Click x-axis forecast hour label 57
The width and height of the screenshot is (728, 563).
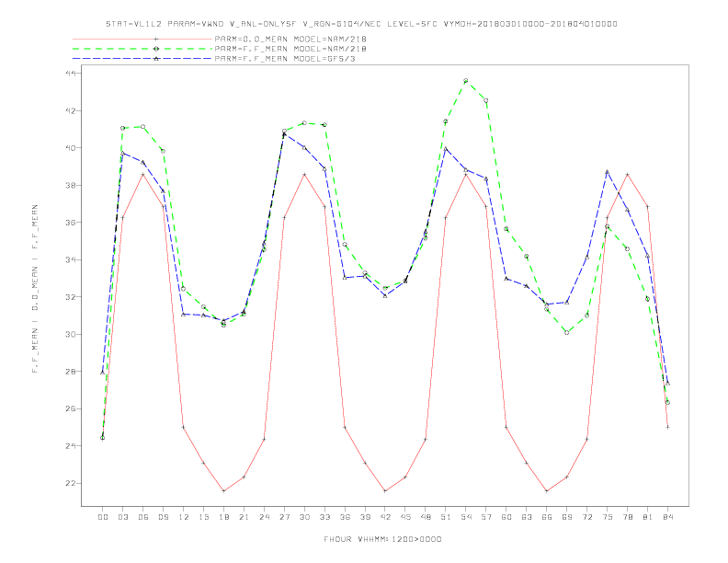pos(486,517)
